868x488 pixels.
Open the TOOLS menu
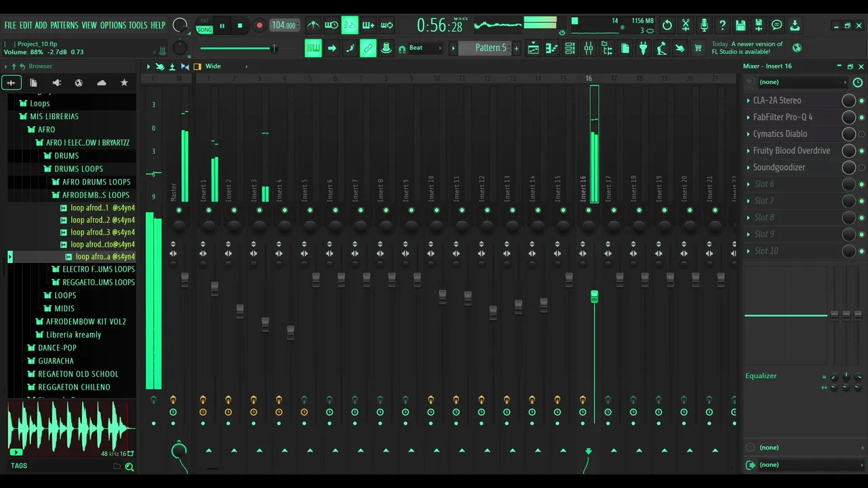click(x=138, y=25)
